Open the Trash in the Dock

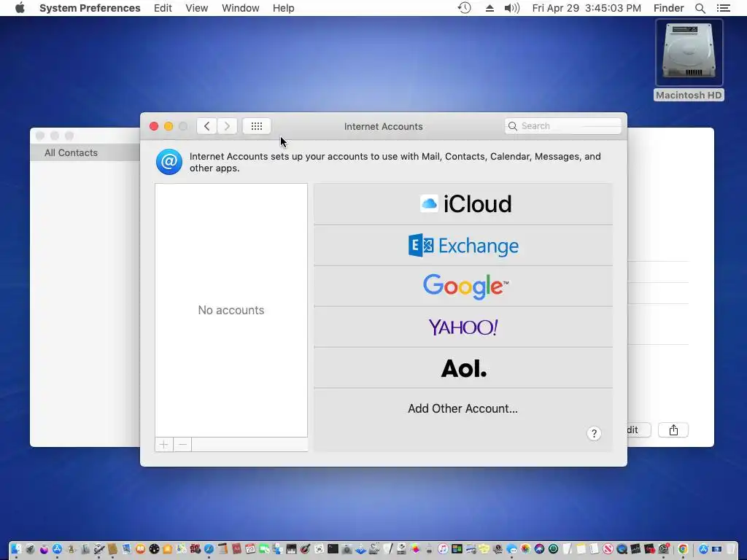tap(730, 549)
